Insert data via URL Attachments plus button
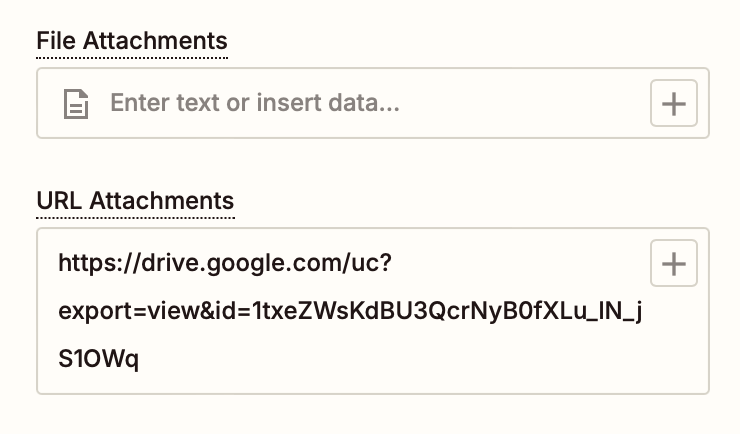Image resolution: width=740 pixels, height=434 pixels. [674, 264]
